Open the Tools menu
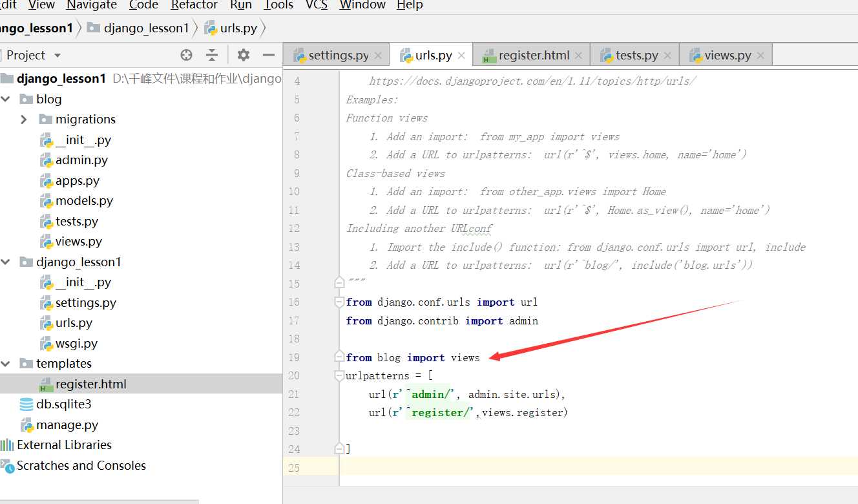This screenshot has height=504, width=858. pos(278,5)
